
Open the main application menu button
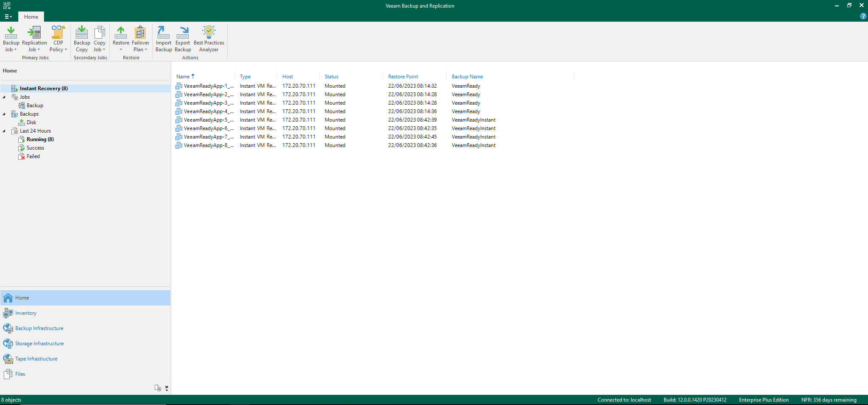pyautogui.click(x=8, y=17)
